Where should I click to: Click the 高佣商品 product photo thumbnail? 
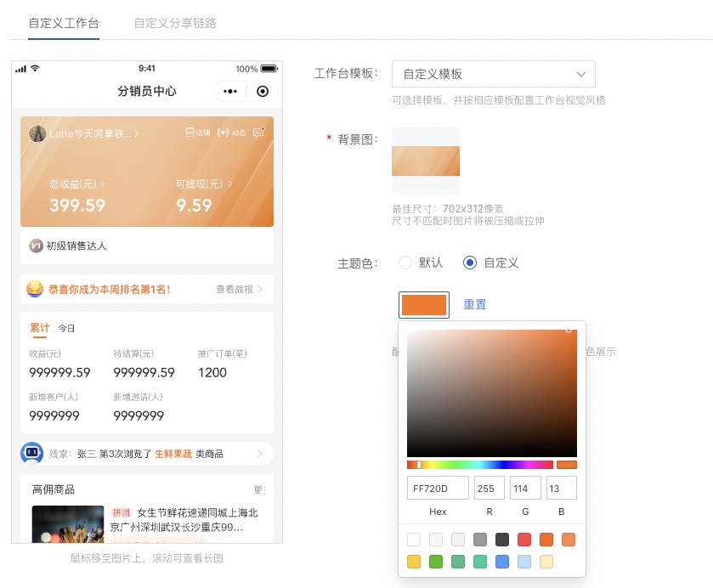[x=68, y=524]
